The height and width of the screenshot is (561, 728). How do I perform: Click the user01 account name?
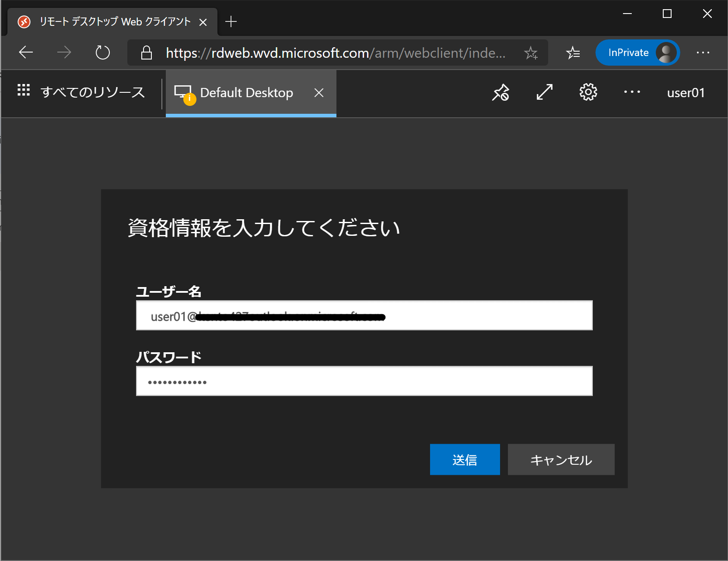(686, 92)
